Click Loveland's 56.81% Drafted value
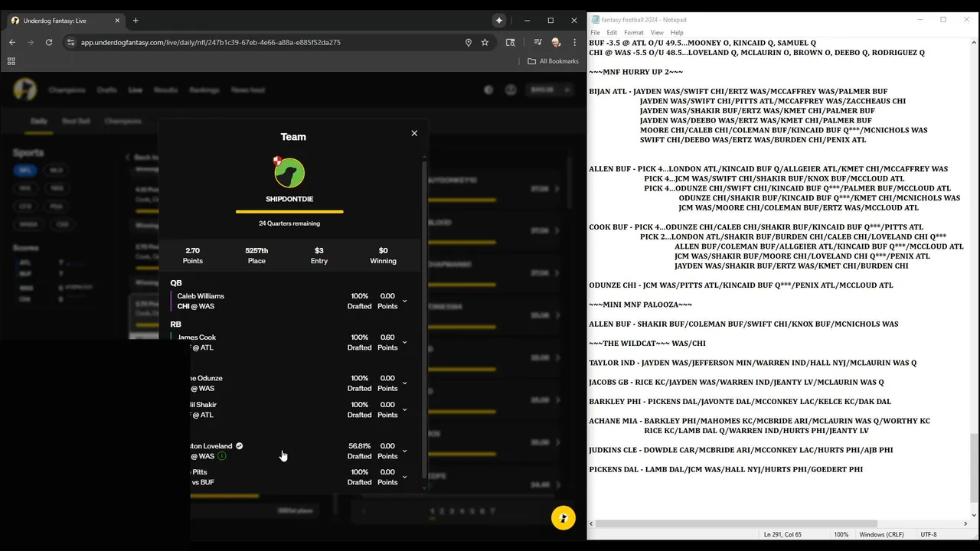 pos(359,446)
